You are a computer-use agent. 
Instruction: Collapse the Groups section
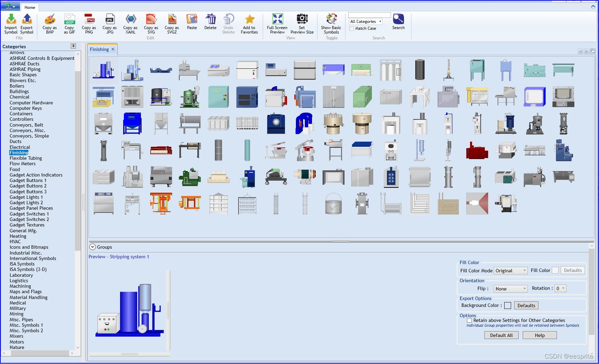(92, 247)
